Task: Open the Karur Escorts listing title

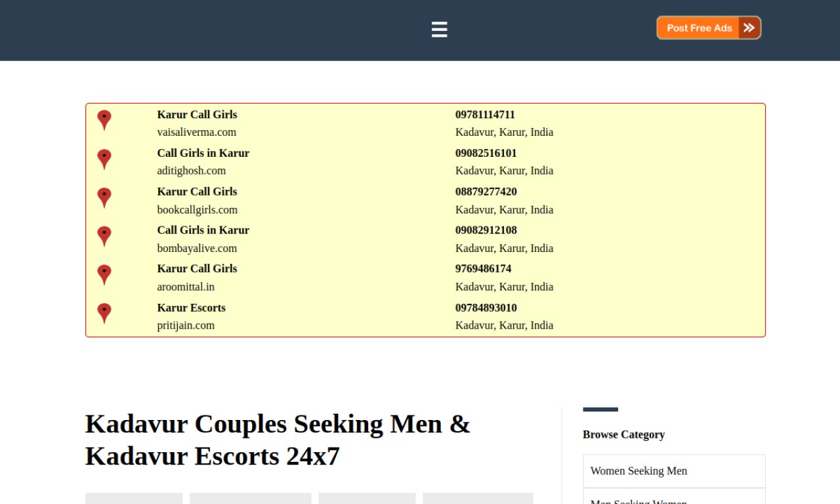Action: click(191, 308)
